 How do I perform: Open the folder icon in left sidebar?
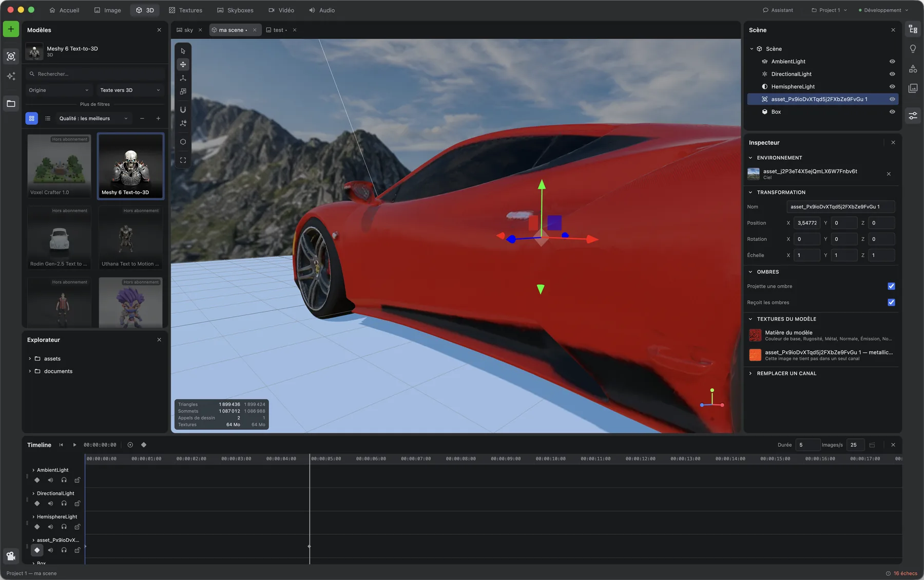click(11, 104)
